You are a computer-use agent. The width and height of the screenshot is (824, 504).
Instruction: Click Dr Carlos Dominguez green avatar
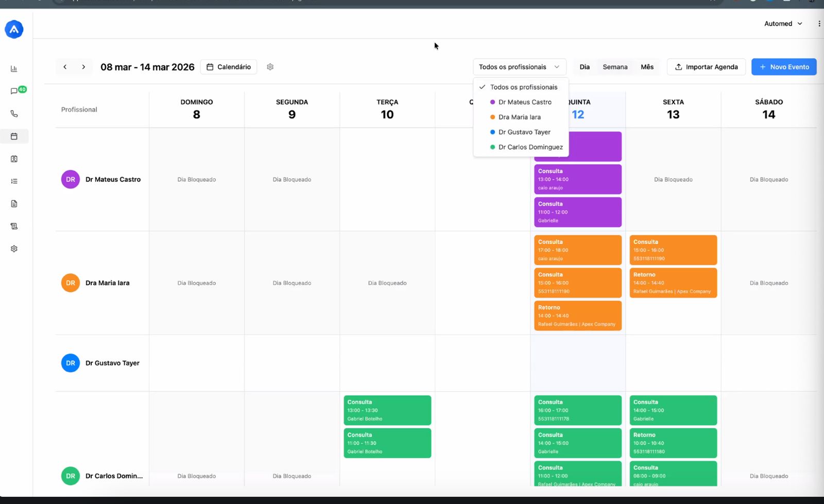pos(71,476)
